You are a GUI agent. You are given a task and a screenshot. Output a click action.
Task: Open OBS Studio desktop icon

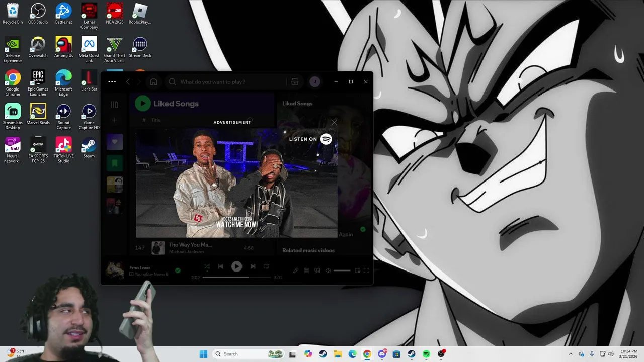pos(38,14)
